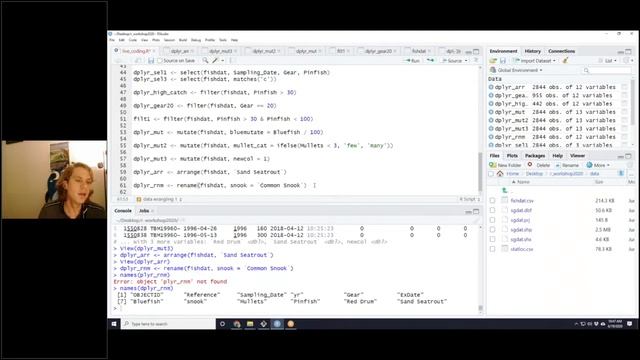Open the Tools menu
Screen dimensions: 640x360
222,40
